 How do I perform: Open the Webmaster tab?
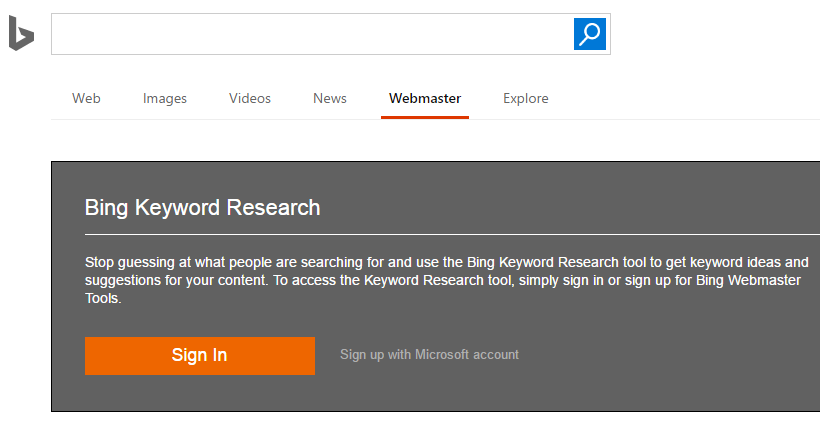coord(425,98)
